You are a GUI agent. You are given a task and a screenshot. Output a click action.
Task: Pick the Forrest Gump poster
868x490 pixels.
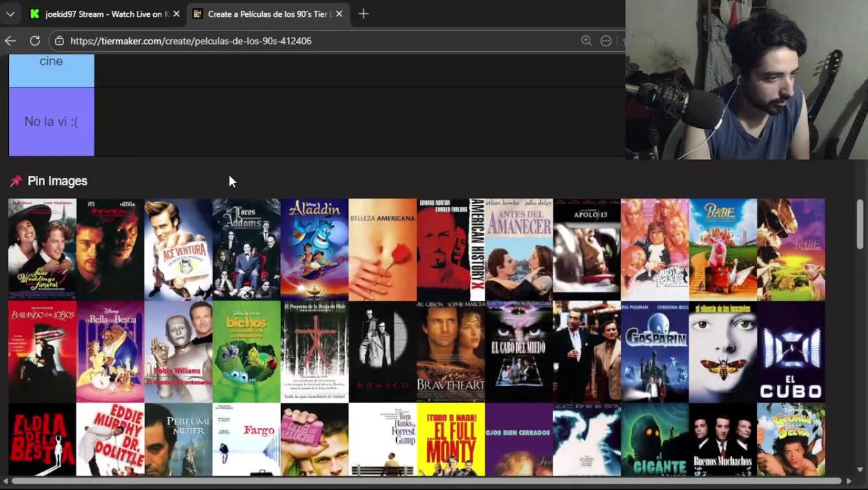[x=383, y=440]
